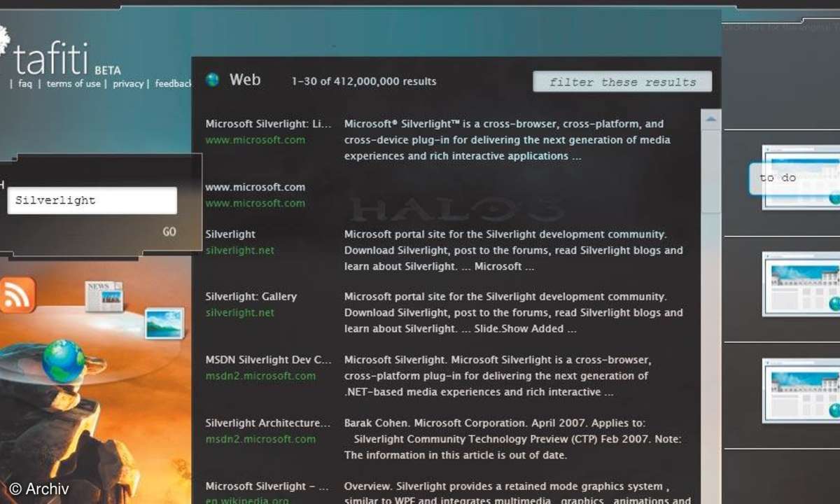
Task: Open msdn2.microsoft.com URL under MSDN Silverlight Dev C...
Action: coord(260,376)
